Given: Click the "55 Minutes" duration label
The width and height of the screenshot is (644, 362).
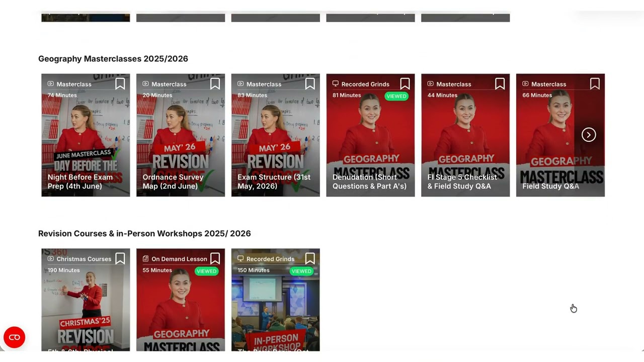Looking at the screenshot, I should click(x=157, y=270).
